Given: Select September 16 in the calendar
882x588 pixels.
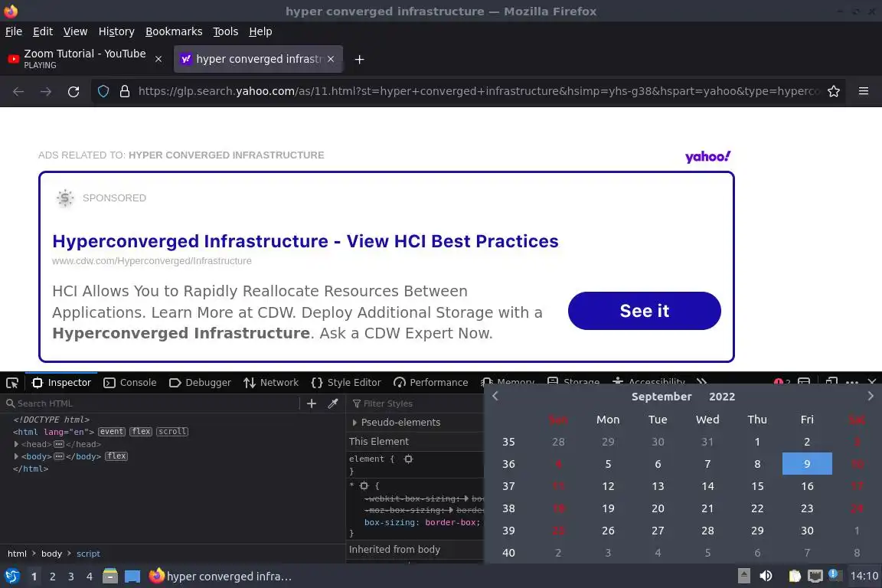Looking at the screenshot, I should click(x=807, y=486).
